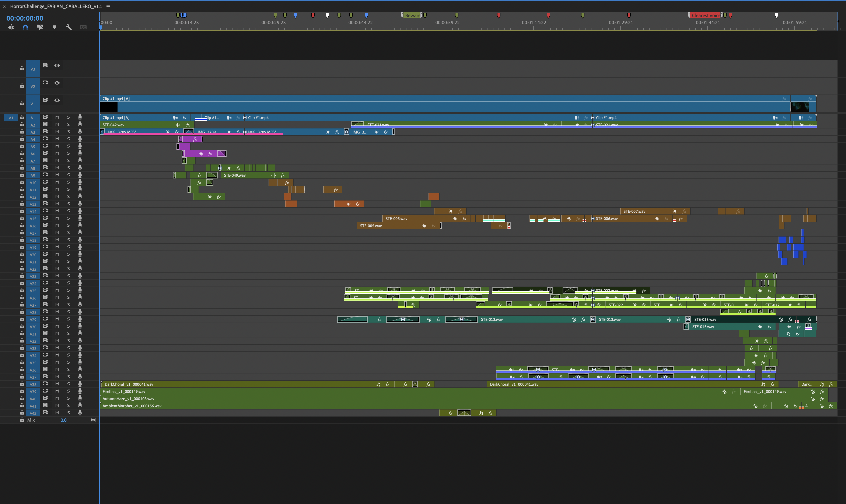Click the Captions CC icon
The image size is (846, 504).
pyautogui.click(x=83, y=27)
